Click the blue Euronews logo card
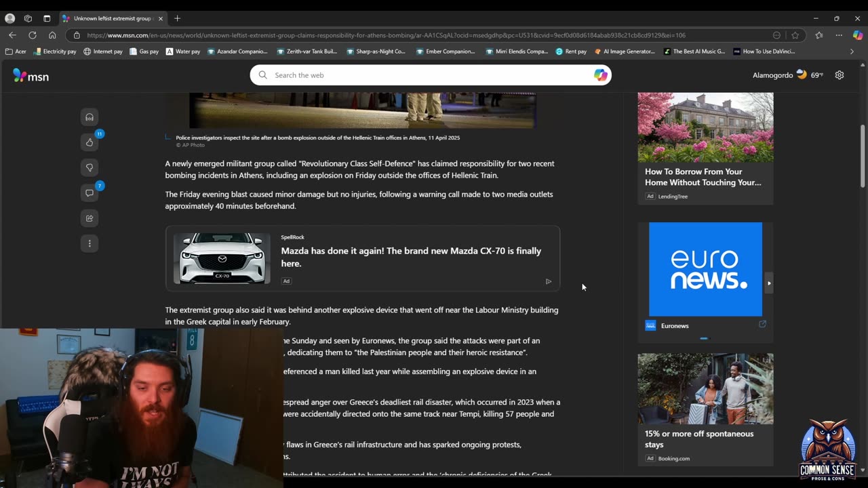The height and width of the screenshot is (488, 868). [705, 269]
